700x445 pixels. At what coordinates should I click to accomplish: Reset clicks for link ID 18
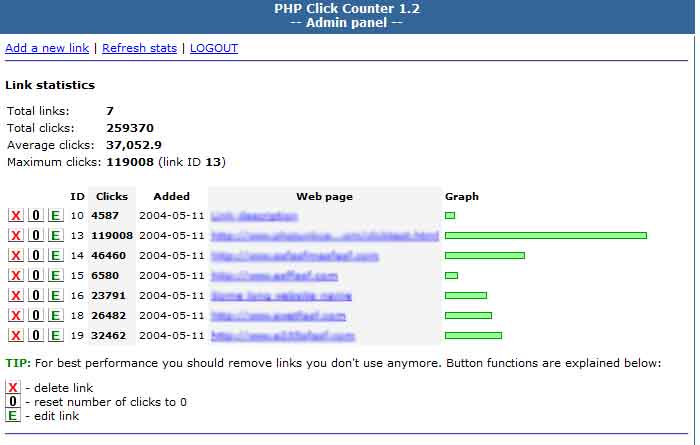(x=36, y=316)
